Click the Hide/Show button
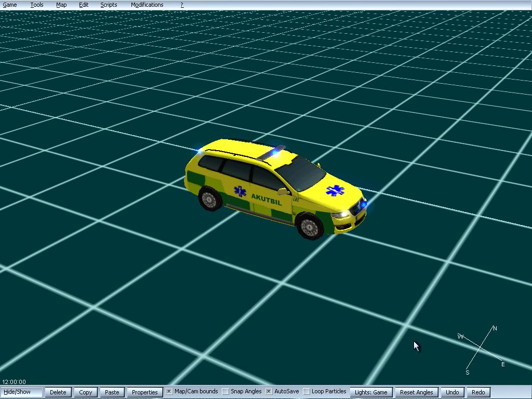The width and height of the screenshot is (532, 399). (x=21, y=392)
